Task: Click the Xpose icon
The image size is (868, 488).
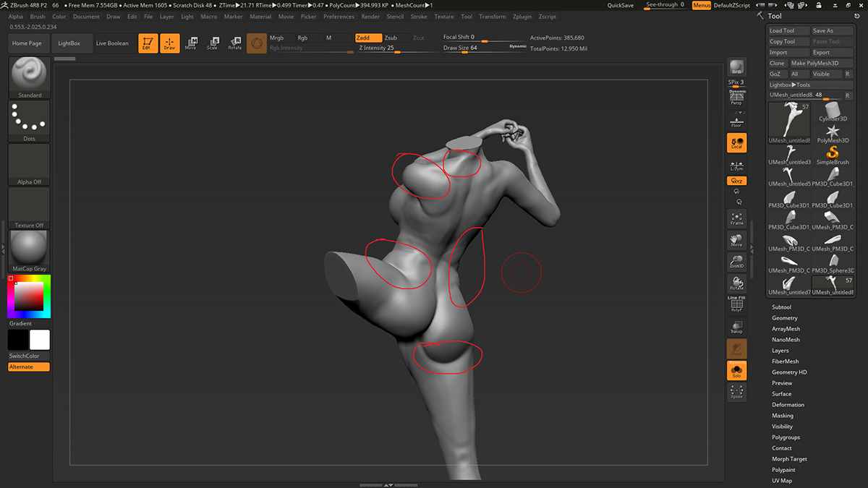Action: click(736, 393)
